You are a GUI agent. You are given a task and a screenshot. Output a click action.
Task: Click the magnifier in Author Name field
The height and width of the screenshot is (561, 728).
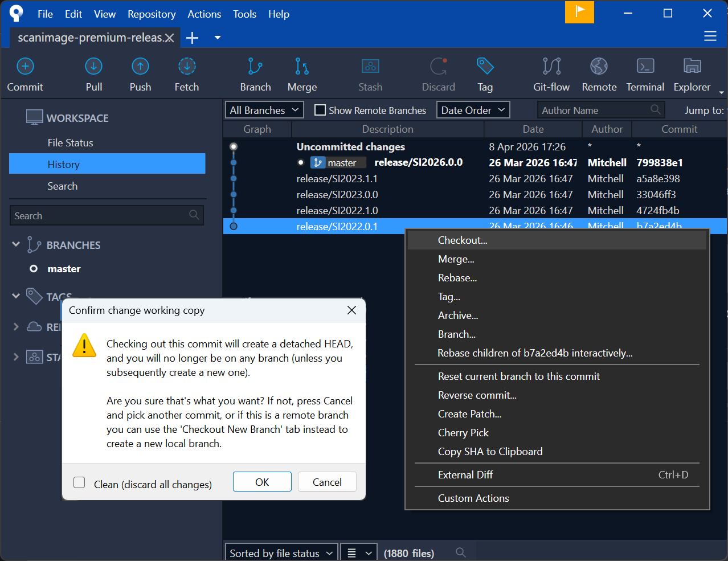click(x=656, y=109)
